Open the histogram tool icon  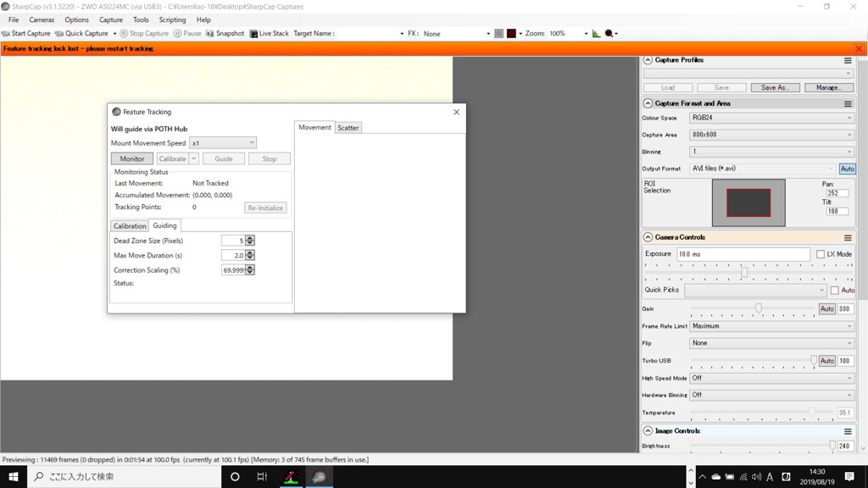point(596,34)
